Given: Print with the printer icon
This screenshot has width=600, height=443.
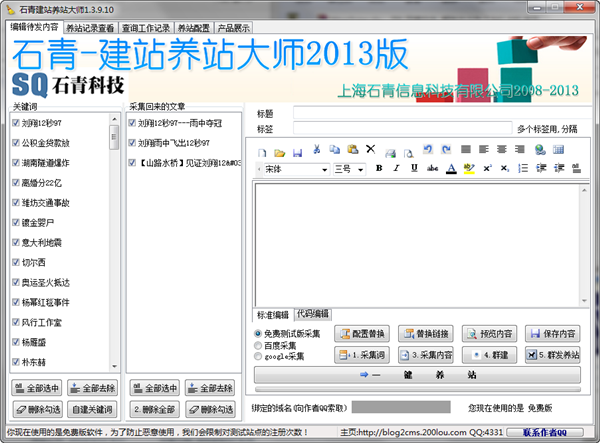Looking at the screenshot, I should pos(390,153).
